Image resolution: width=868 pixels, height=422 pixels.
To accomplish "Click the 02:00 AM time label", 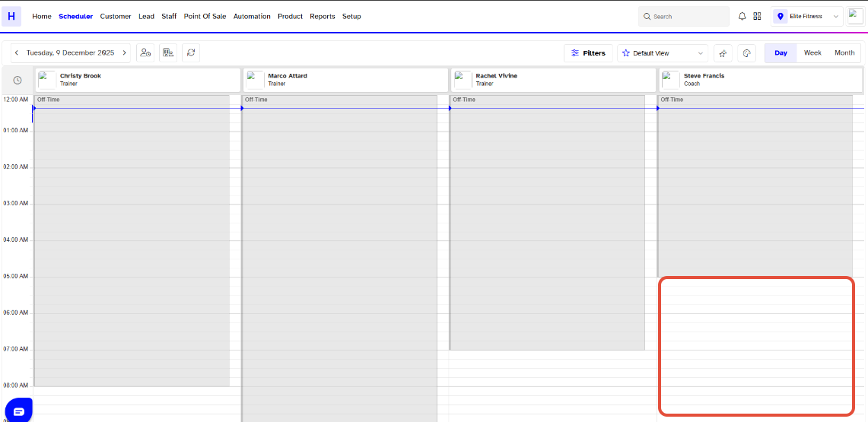I will (x=15, y=167).
